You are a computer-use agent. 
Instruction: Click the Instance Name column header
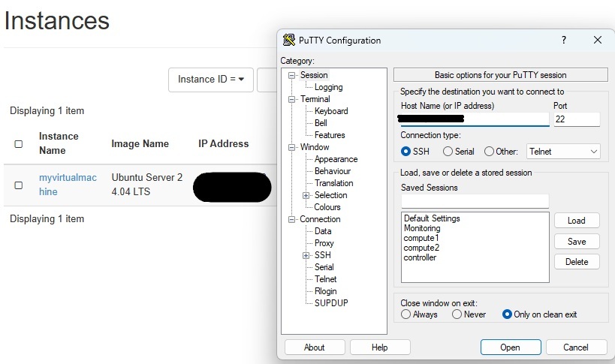pyautogui.click(x=59, y=143)
